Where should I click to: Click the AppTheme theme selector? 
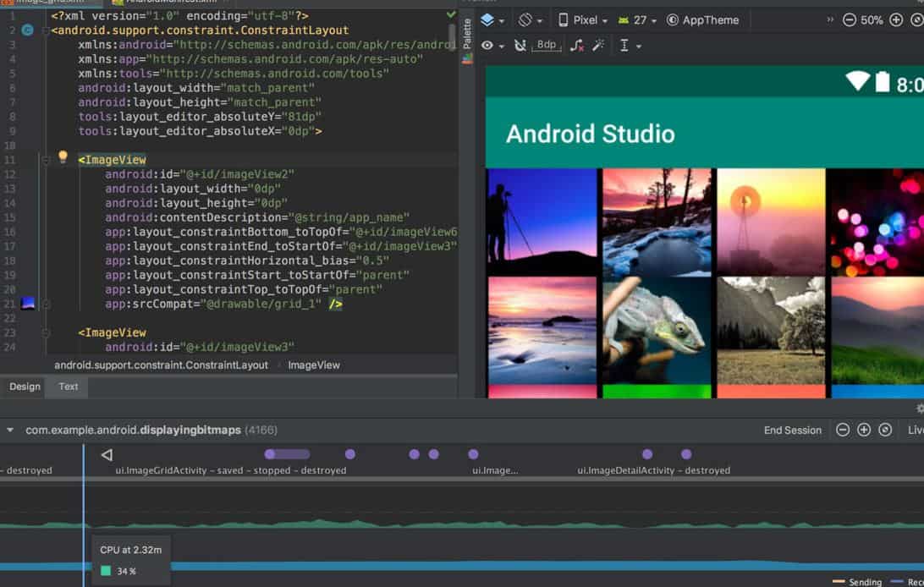pyautogui.click(x=702, y=20)
